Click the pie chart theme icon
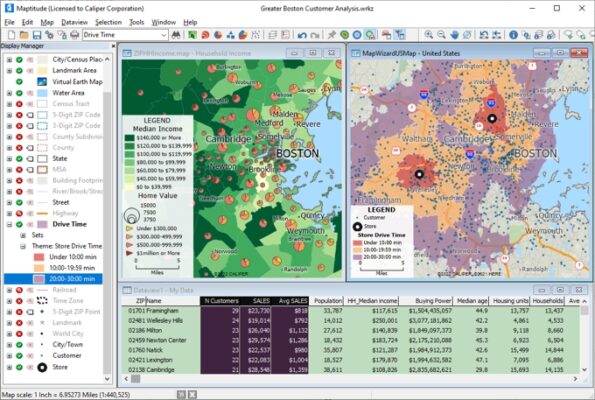595x400 pixels. click(x=218, y=35)
